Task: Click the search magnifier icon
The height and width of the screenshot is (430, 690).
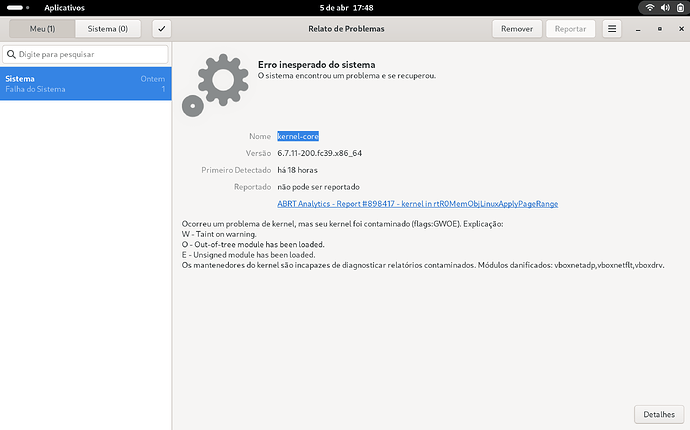Action: point(11,55)
